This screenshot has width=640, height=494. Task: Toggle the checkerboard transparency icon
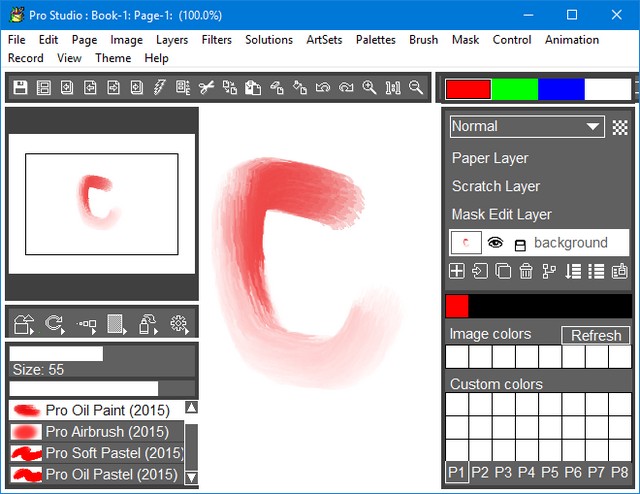pyautogui.click(x=620, y=127)
